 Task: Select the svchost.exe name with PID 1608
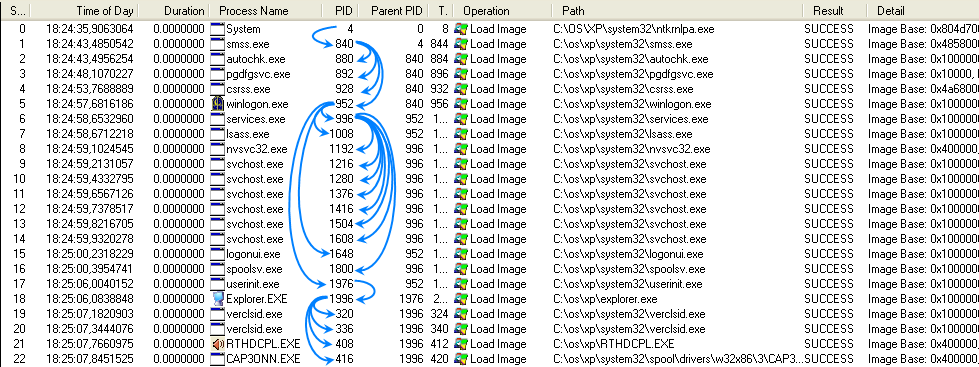[x=254, y=239]
